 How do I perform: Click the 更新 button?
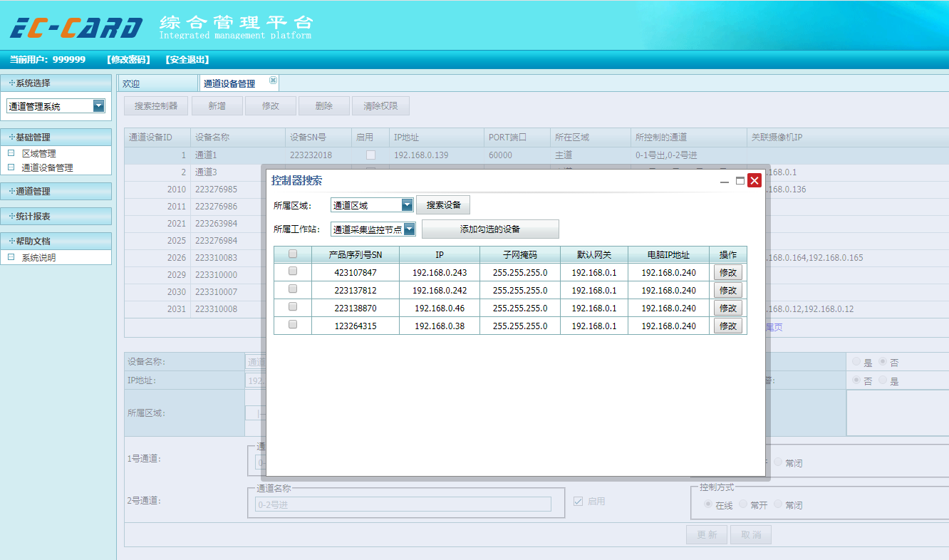(707, 534)
